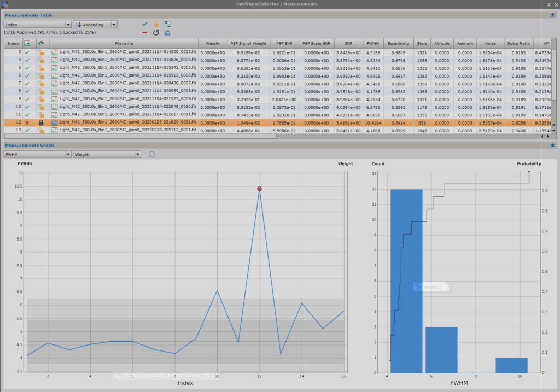Click the invert selection icon
The image size is (560, 392).
click(x=167, y=25)
